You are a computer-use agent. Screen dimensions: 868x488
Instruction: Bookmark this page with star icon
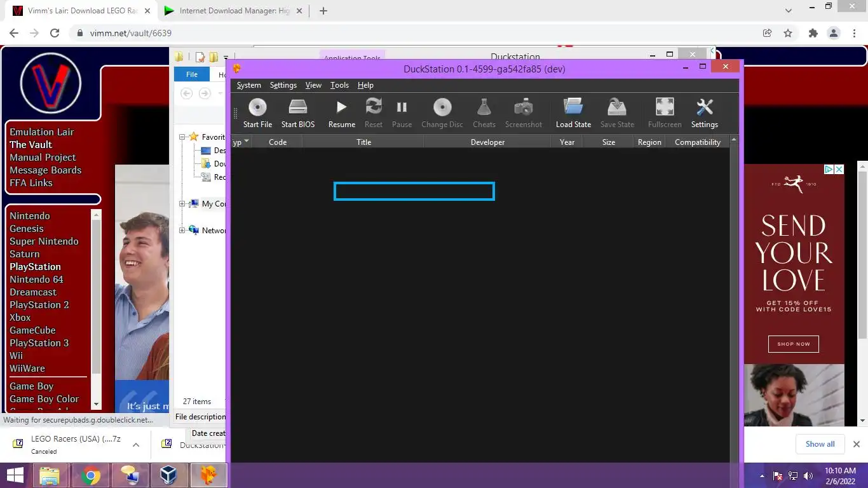tap(788, 33)
